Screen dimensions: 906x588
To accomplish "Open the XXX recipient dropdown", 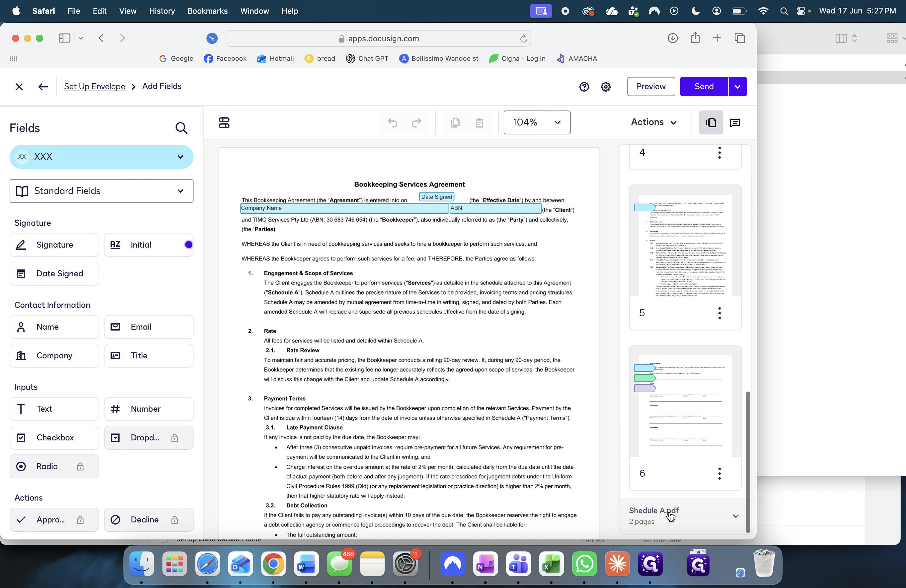I will pos(101,157).
